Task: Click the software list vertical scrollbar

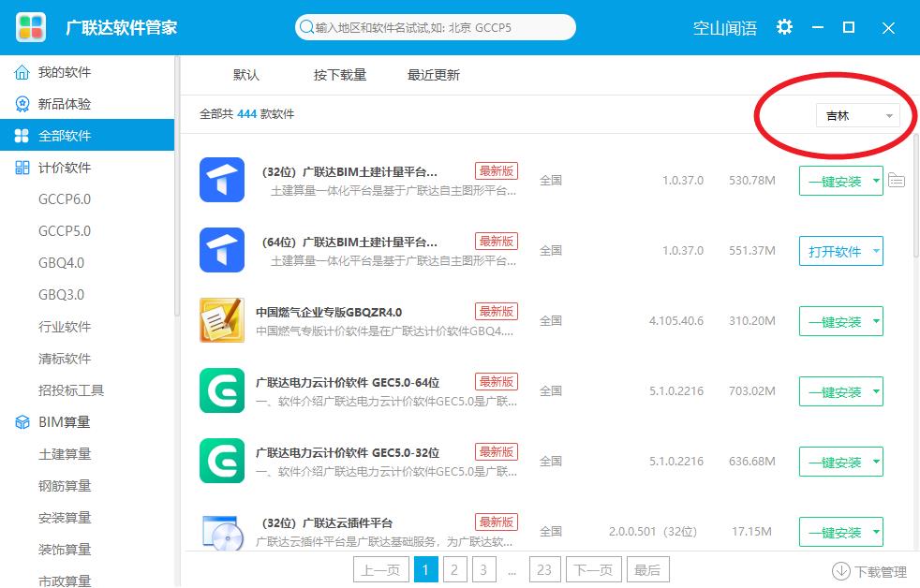Action: pyautogui.click(x=916, y=197)
